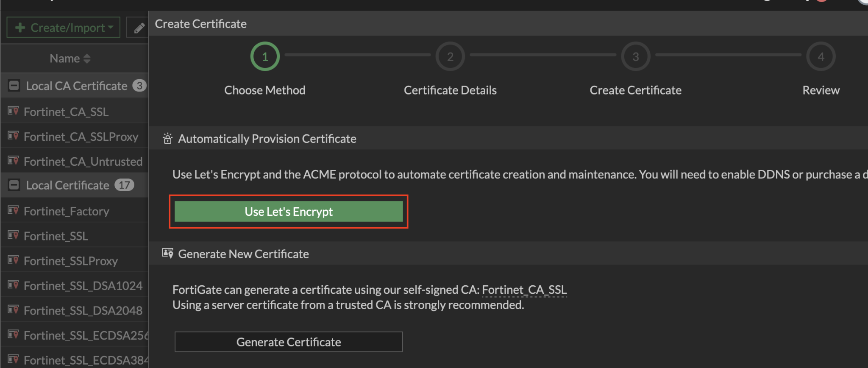
Task: Select Fortinet_SSL_ECDSA256 certificate row
Action: point(75,335)
